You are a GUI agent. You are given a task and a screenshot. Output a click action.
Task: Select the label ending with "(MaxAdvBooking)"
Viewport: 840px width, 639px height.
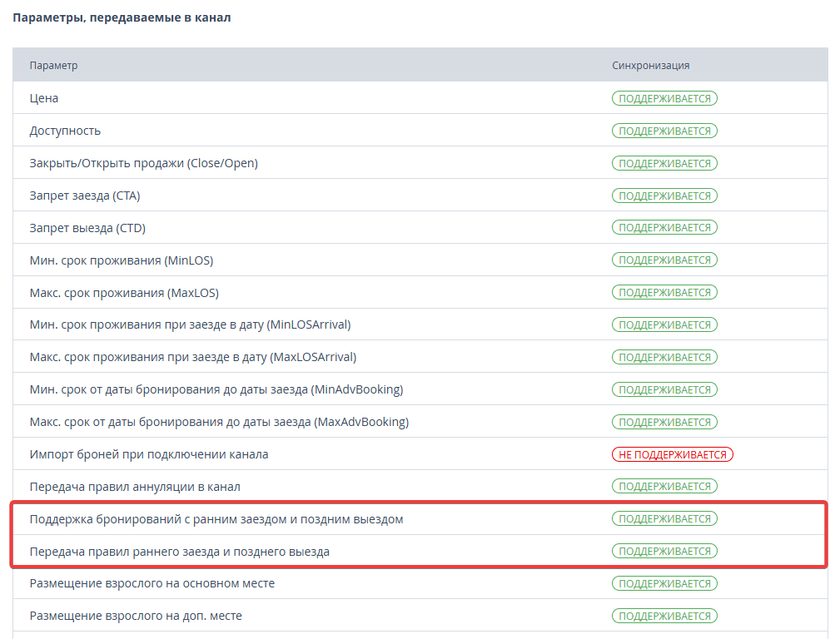tap(219, 422)
